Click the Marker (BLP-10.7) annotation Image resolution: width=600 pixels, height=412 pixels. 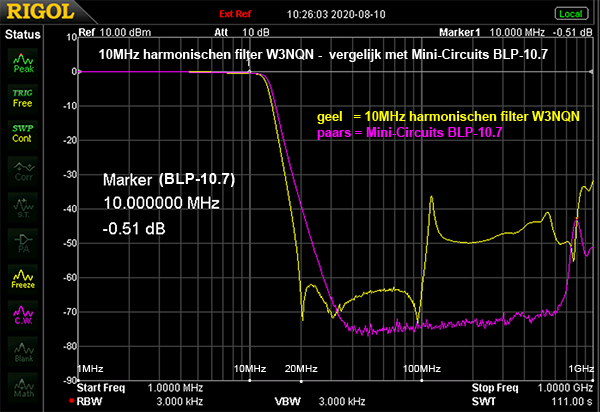pos(169,179)
